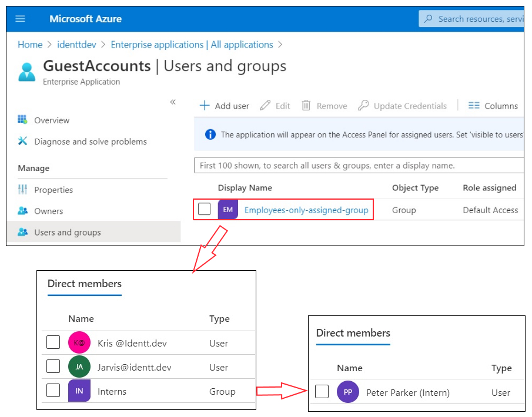This screenshot has width=532, height=417.
Task: Click the Group object type cell for Employees-only-assigned-group
Action: pyautogui.click(x=404, y=210)
